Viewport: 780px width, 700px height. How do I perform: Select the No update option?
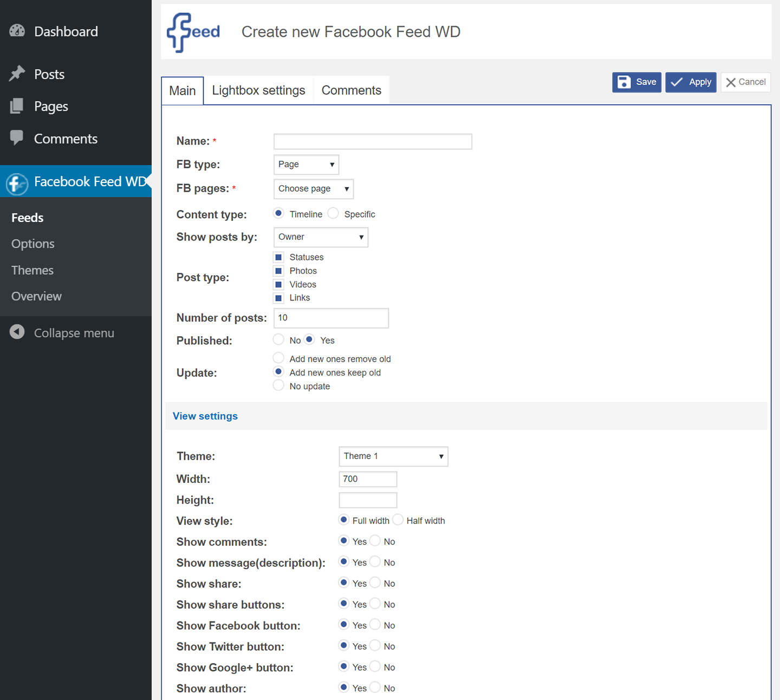[278, 385]
